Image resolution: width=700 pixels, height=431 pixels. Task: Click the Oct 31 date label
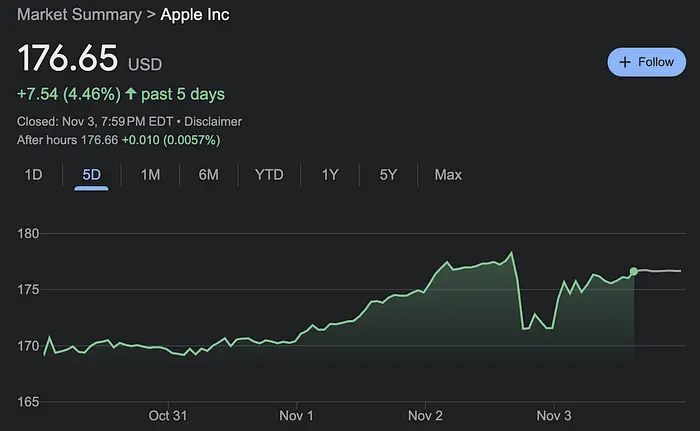point(168,416)
